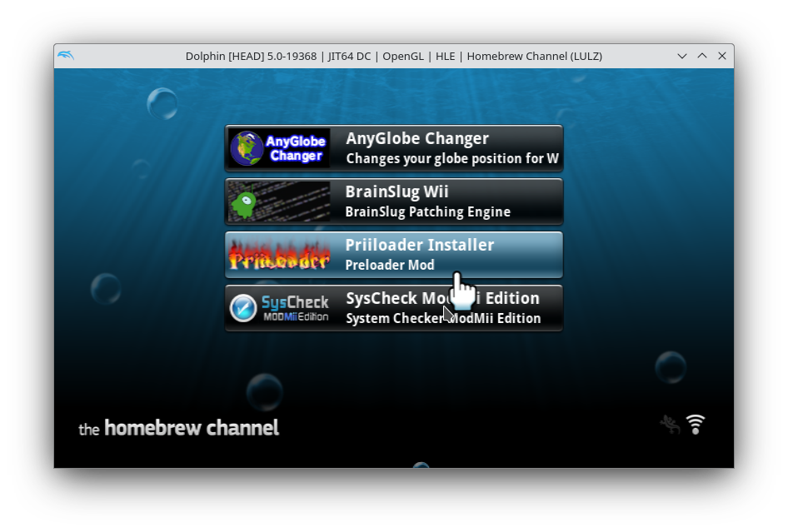This screenshot has height=532, width=788.
Task: Minimize the Dolphin emulator window
Action: [682, 56]
